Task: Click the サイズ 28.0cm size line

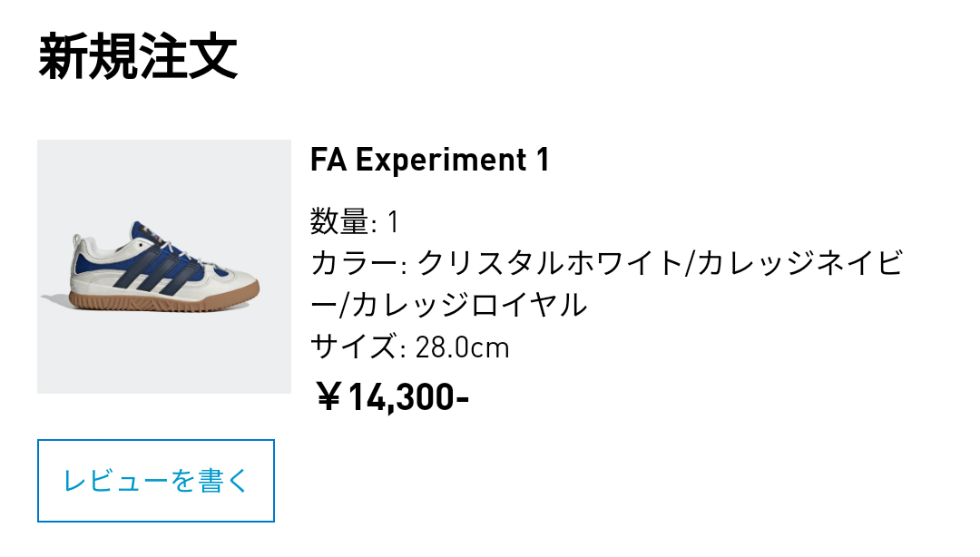Action: click(408, 347)
